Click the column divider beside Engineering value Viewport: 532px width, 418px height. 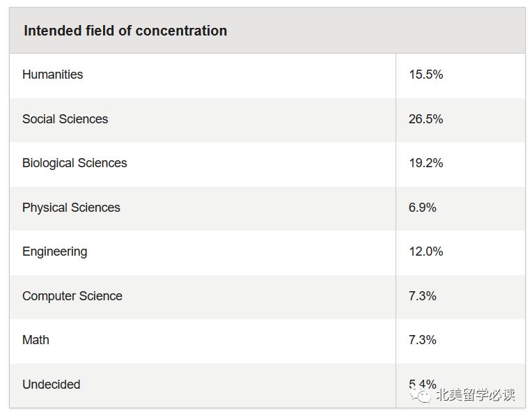click(396, 253)
